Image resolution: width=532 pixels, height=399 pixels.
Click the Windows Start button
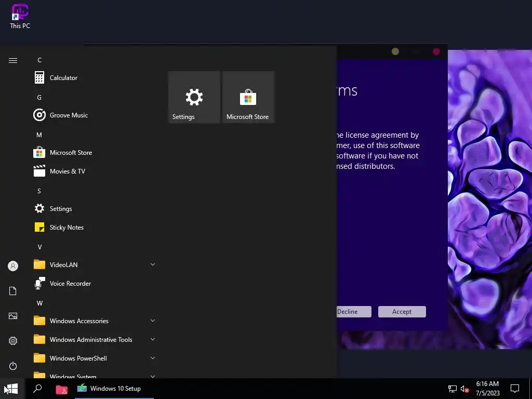tap(11, 389)
